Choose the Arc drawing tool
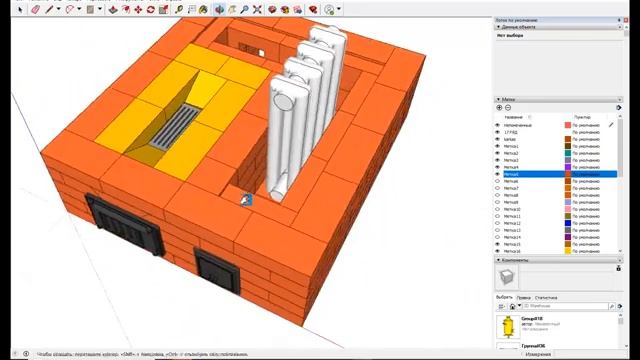 [x=69, y=9]
